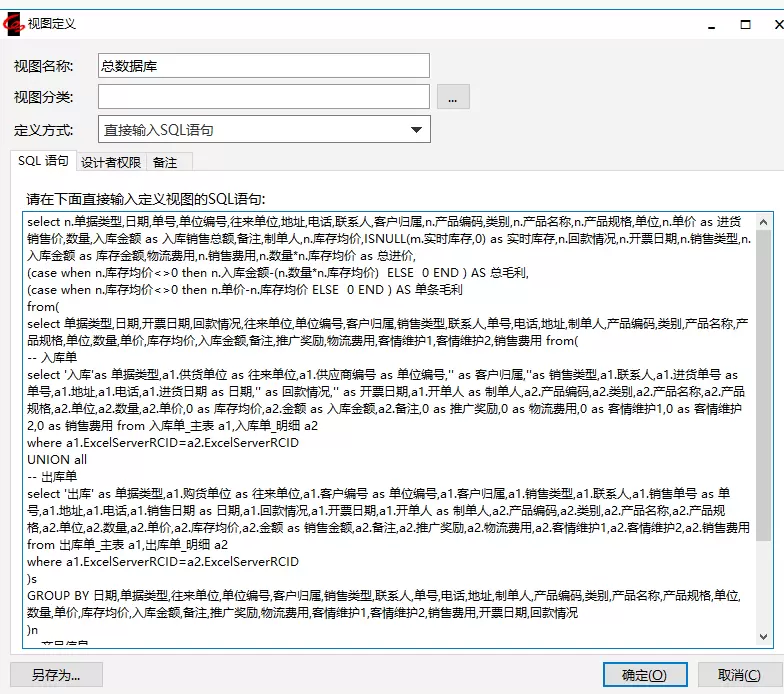Expand the 定义方式 dropdown arrow

(x=416, y=130)
